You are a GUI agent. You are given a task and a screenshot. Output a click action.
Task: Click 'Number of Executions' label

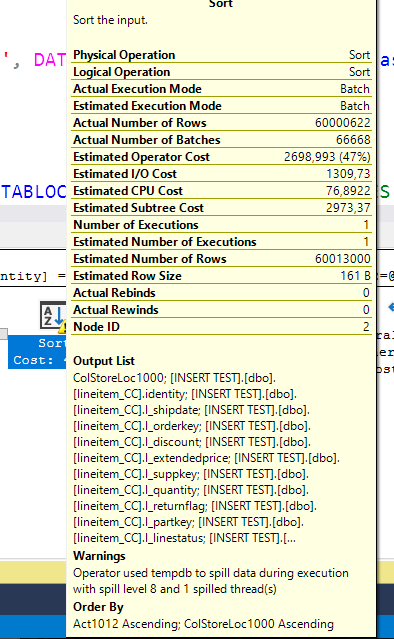(x=136, y=225)
